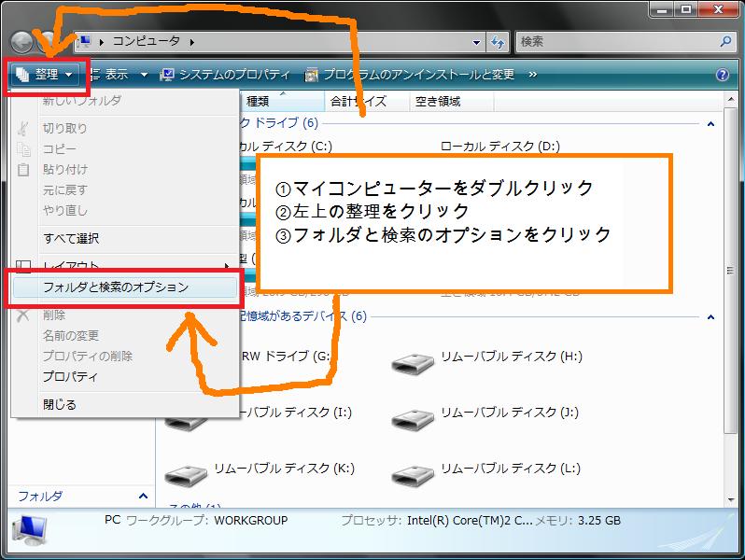Image resolution: width=745 pixels, height=560 pixels.
Task: Select リムーバブル ディスク (K:) drive icon
Action: (x=186, y=475)
